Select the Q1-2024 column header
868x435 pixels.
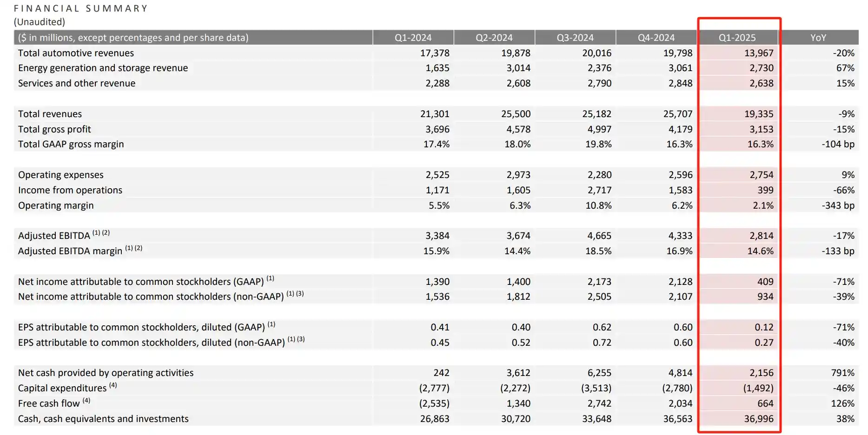413,38
